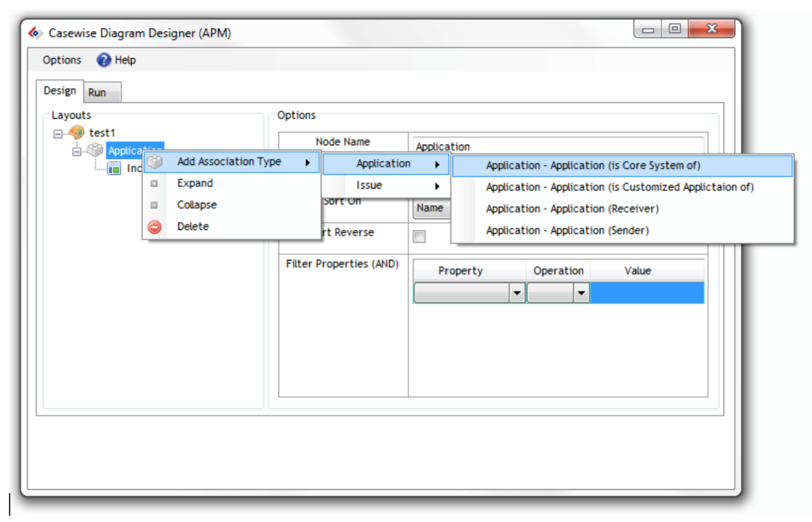Click the Expand plus icon in context menu
812x522 pixels.
tap(155, 183)
